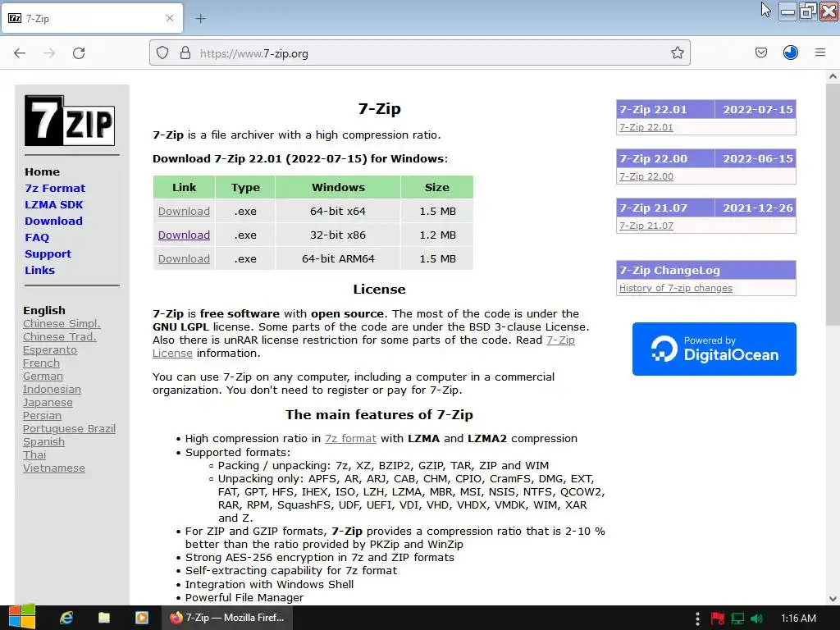Click the padlock site security icon

(185, 53)
